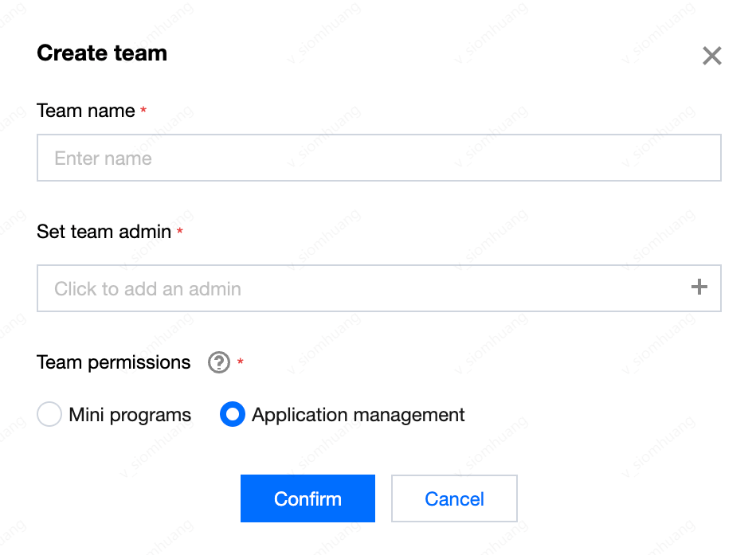Click the red asterisk beside Set team admin

(x=180, y=232)
